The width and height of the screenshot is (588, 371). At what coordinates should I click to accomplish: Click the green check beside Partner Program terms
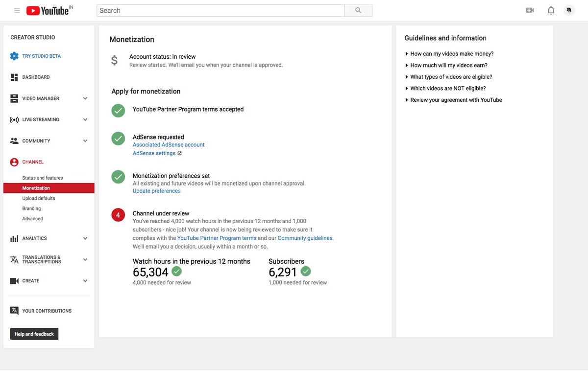point(118,111)
